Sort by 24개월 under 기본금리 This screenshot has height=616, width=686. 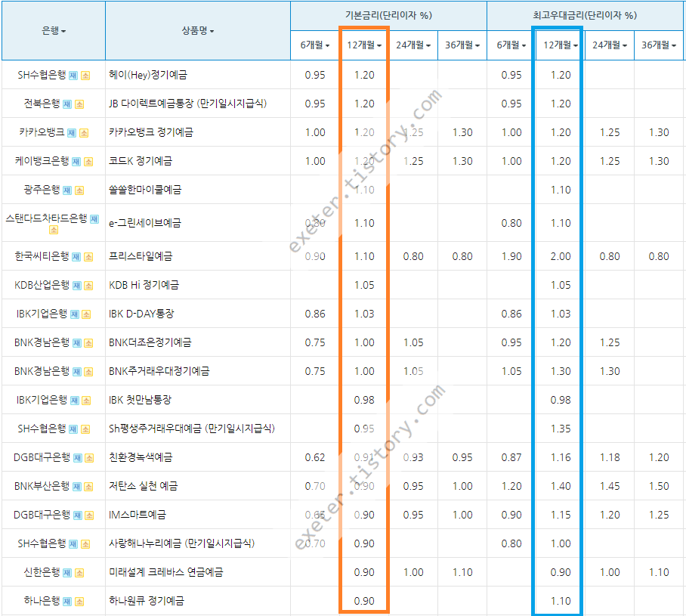tap(413, 45)
